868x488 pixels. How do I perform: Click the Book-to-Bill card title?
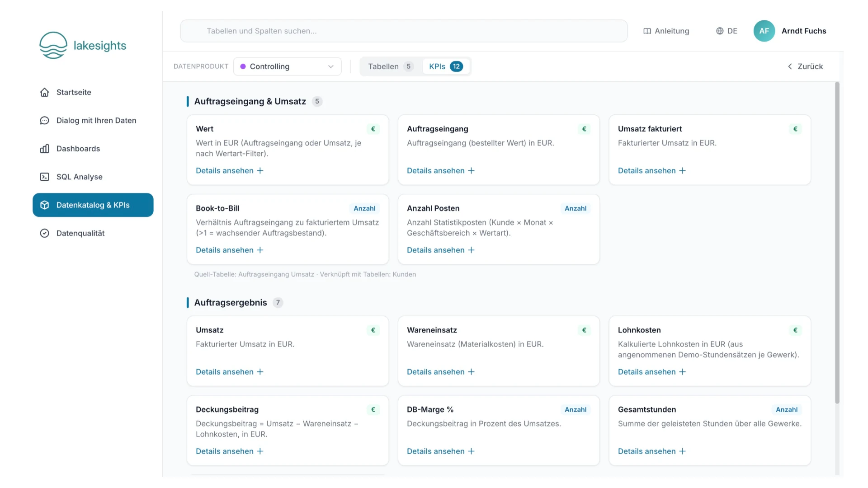[217, 208]
